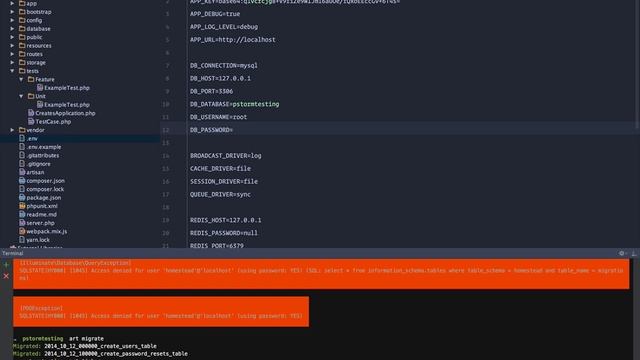The width and height of the screenshot is (640, 360).
Task: Click the database folder icon
Action: coord(22,29)
